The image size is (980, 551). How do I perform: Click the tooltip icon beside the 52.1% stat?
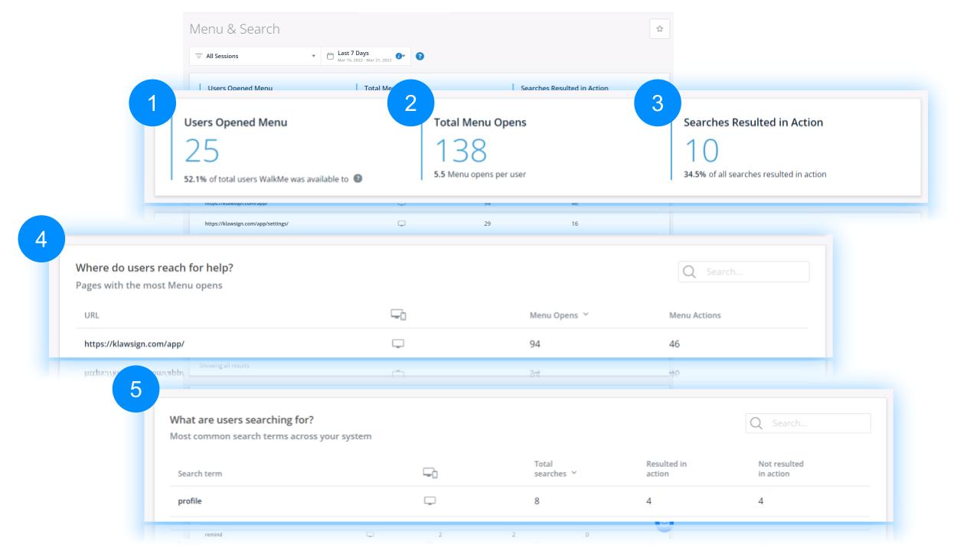click(x=358, y=179)
